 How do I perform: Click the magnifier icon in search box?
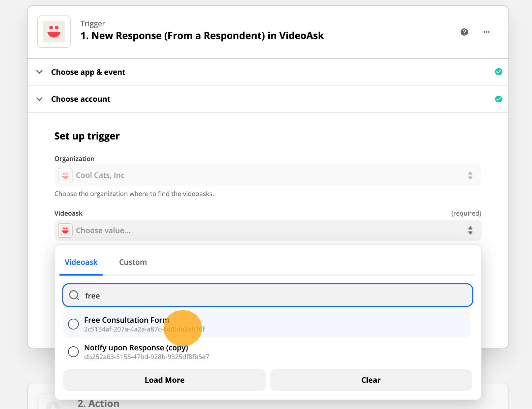pos(74,295)
